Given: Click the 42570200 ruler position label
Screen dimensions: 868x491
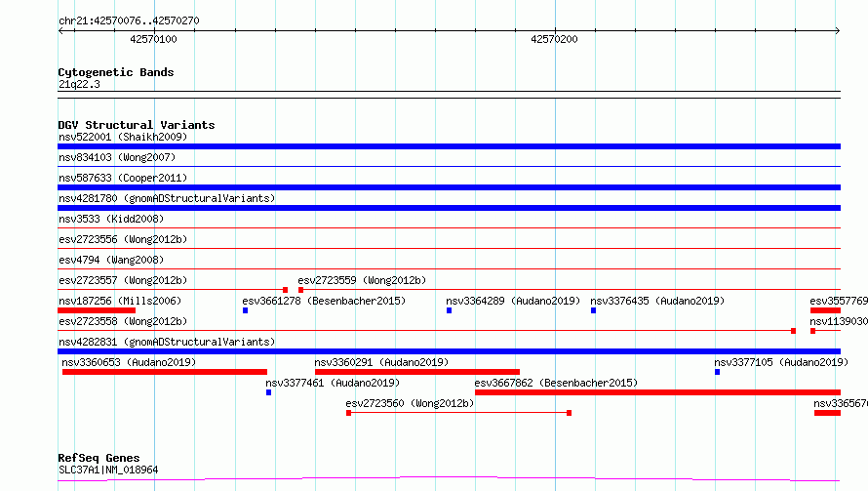Looking at the screenshot, I should [554, 39].
